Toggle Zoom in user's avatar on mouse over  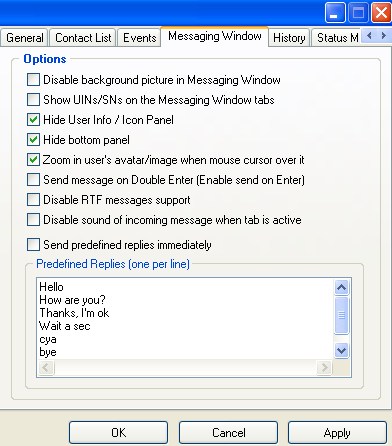(x=33, y=160)
